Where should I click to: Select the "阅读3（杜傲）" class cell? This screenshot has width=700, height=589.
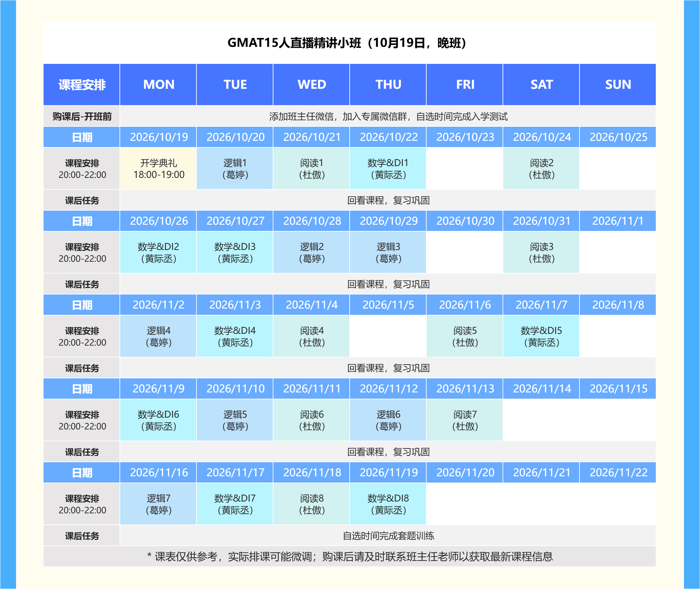coord(541,252)
